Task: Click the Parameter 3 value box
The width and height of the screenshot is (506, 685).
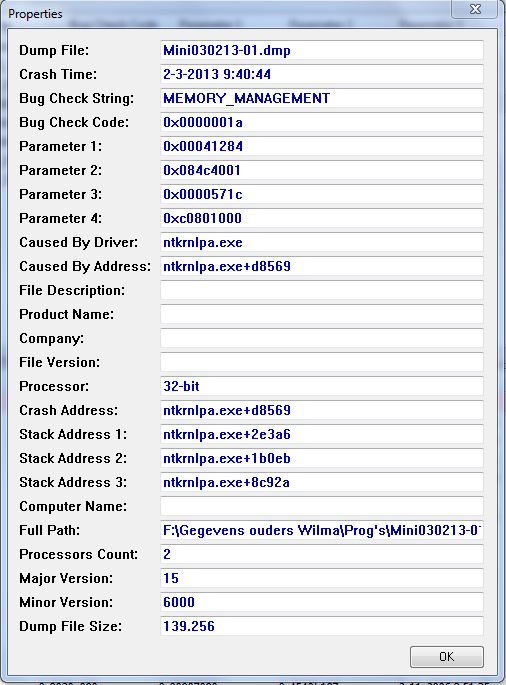Action: tap(322, 194)
